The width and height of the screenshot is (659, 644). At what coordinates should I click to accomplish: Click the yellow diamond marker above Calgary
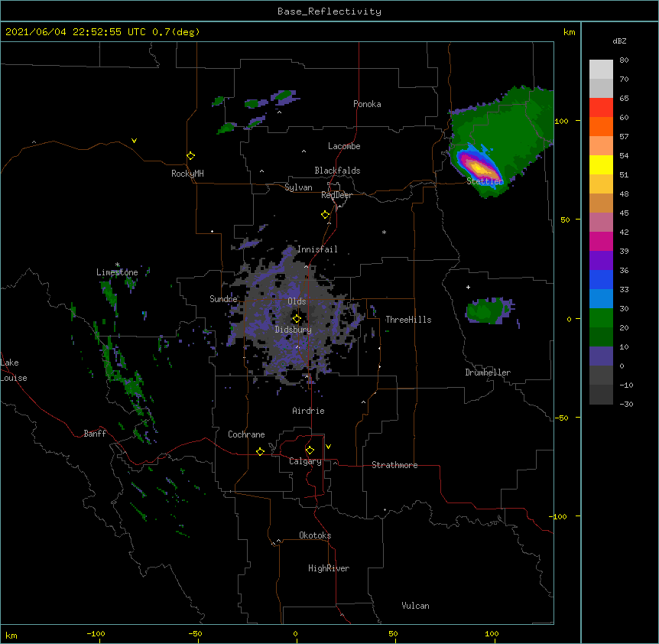click(310, 450)
